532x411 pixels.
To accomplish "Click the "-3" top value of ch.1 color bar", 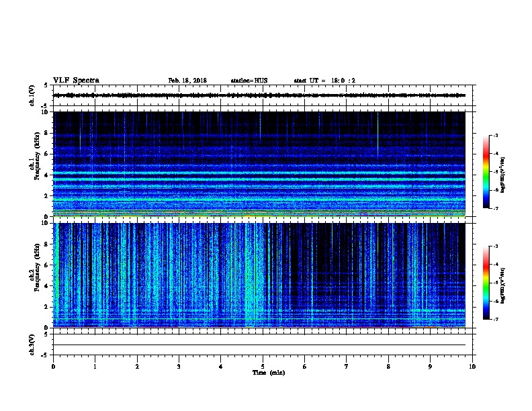I will point(496,136).
